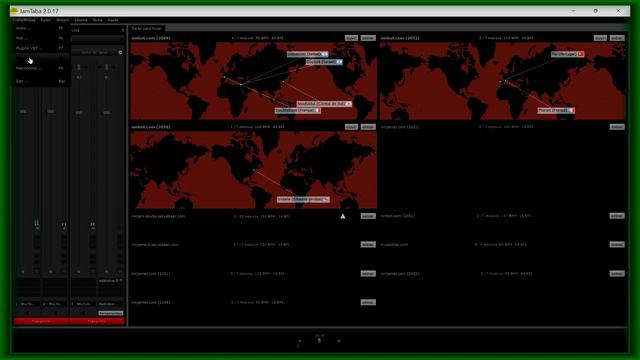
Task: Enter the ninjamer.servebeer.com room
Action: pos(368,244)
